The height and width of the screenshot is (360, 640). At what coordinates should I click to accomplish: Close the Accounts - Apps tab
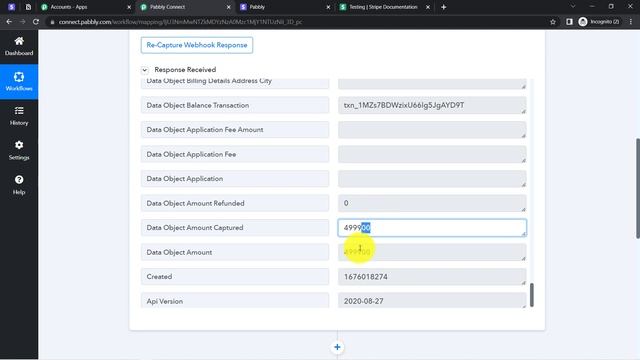click(x=129, y=7)
